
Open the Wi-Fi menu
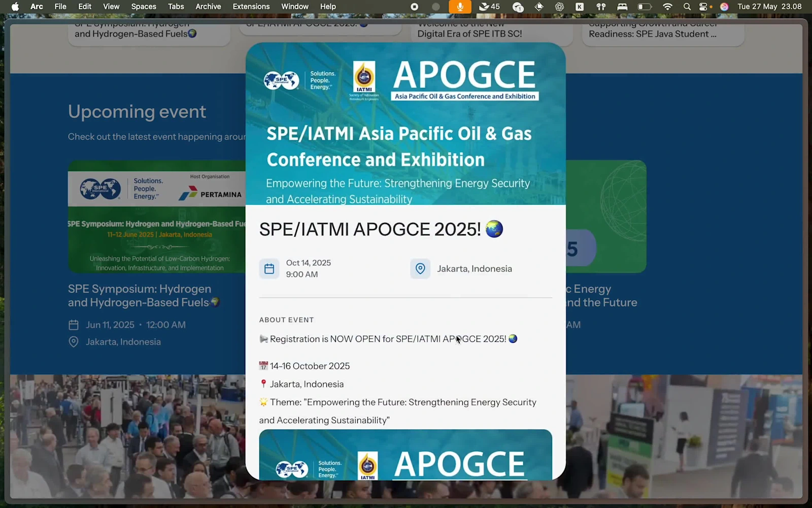click(667, 7)
